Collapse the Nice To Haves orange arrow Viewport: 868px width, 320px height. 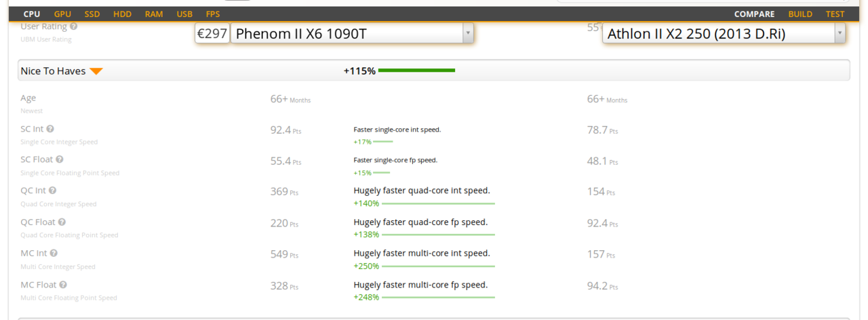coord(96,71)
